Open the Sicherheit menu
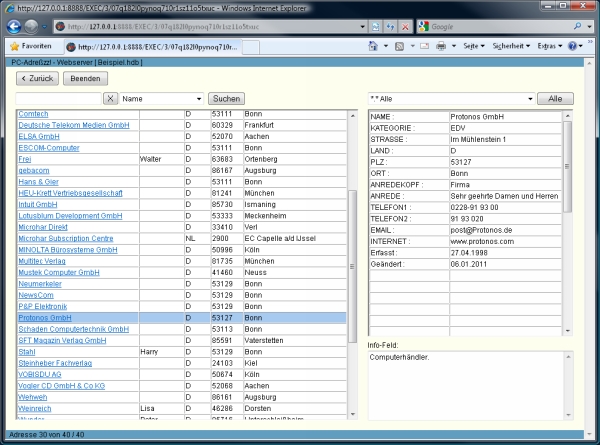The height and width of the screenshot is (445, 600). (x=511, y=46)
